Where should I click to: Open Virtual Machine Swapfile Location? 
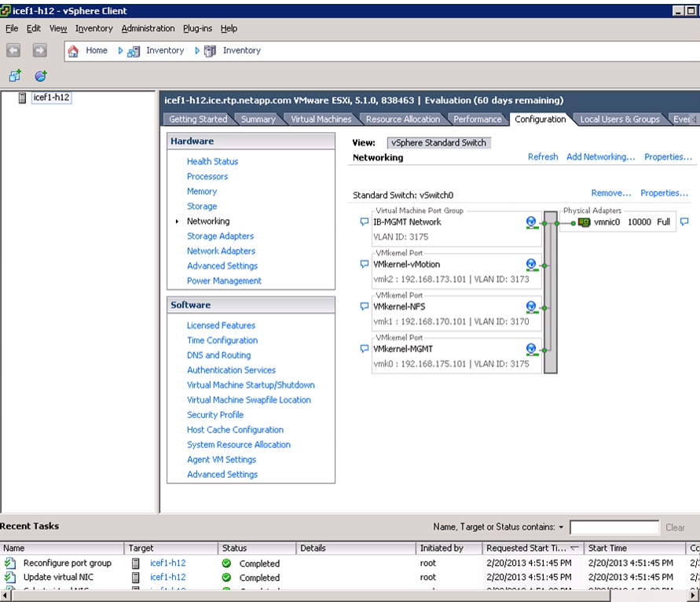pyautogui.click(x=249, y=400)
